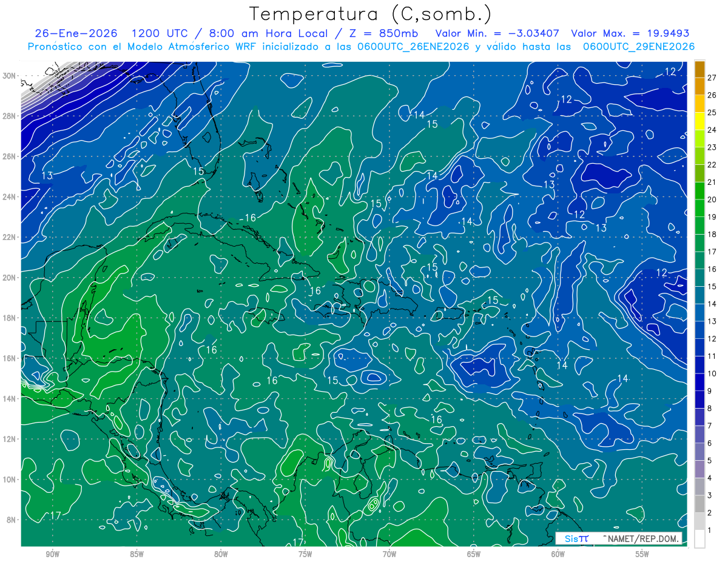Click the legend value 24
728x562 pixels.
(x=712, y=130)
